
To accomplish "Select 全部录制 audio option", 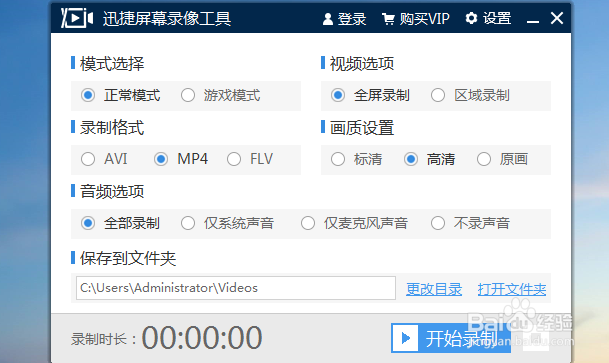I will pyautogui.click(x=120, y=223).
